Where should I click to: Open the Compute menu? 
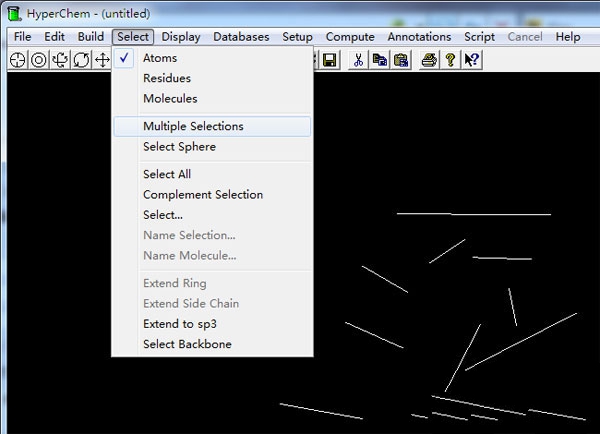point(350,37)
